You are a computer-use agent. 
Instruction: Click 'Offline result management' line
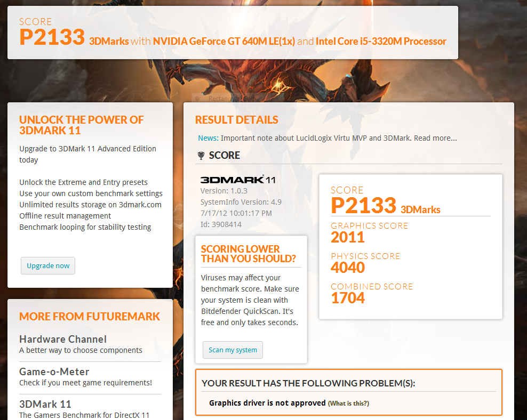click(65, 216)
